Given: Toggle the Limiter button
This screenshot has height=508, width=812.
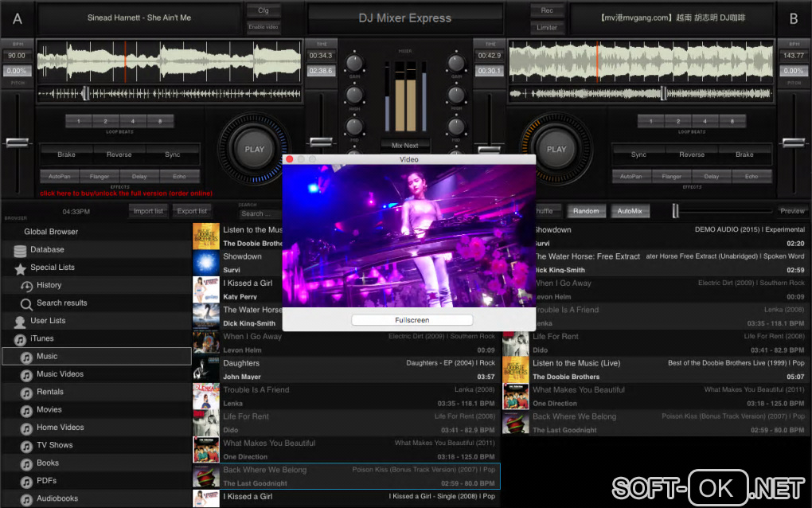Looking at the screenshot, I should pyautogui.click(x=547, y=27).
